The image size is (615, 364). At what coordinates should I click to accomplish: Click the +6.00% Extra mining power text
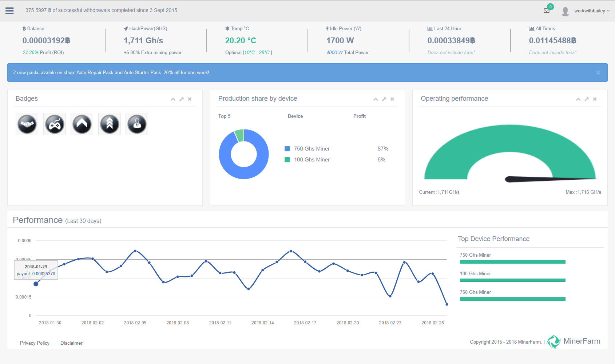coord(152,52)
